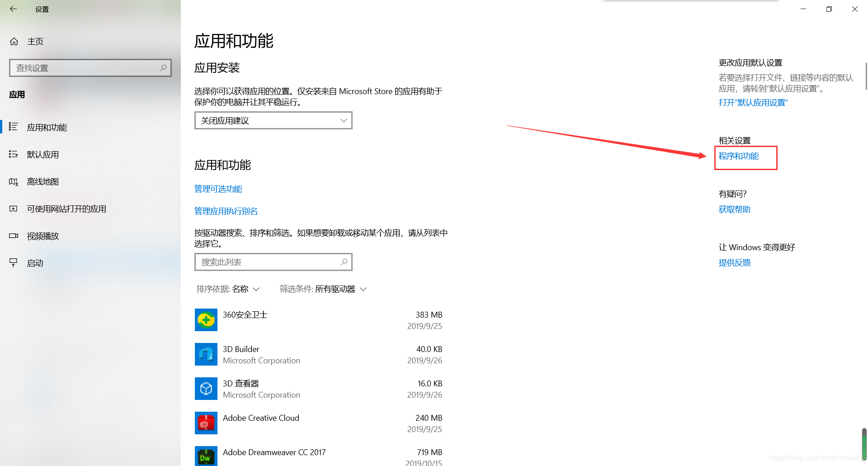The image size is (868, 466).
Task: Click the back arrow at top left
Action: tap(13, 9)
